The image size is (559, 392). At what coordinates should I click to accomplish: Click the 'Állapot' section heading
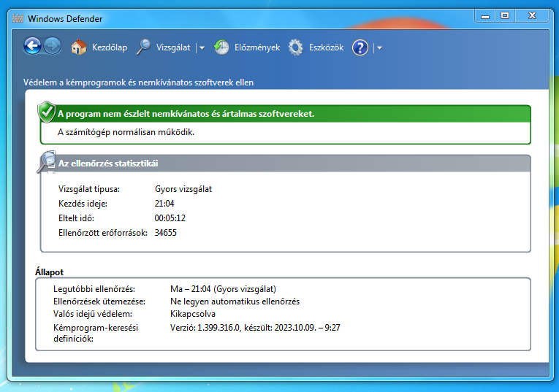(49, 272)
